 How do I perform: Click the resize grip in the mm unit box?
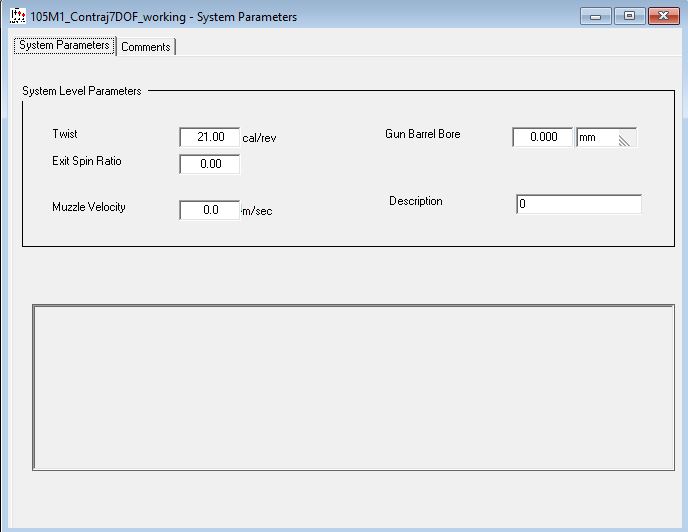click(626, 140)
